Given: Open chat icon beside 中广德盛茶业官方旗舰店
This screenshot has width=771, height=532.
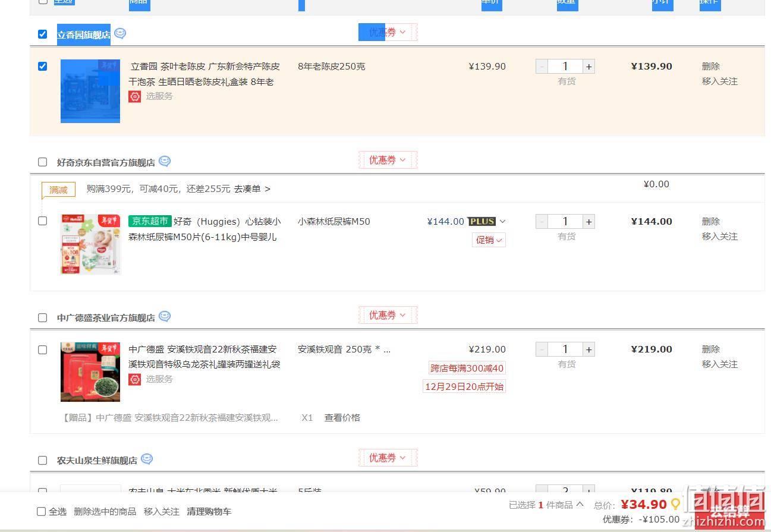Looking at the screenshot, I should 165,316.
